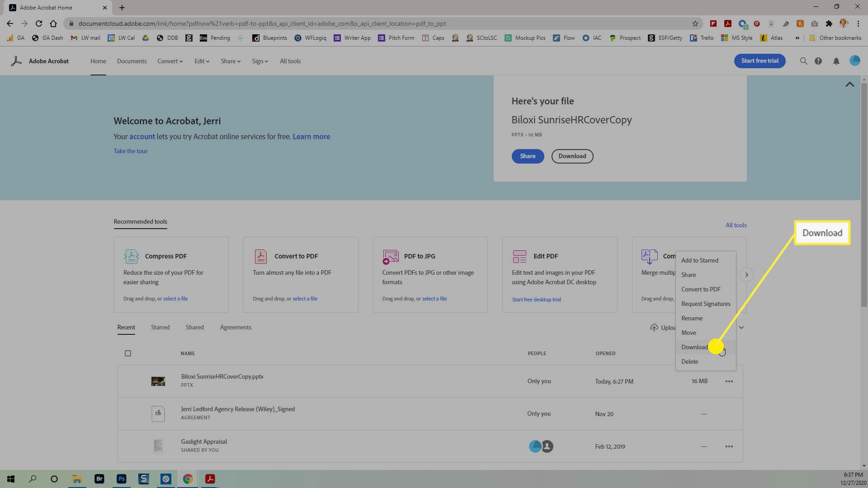868x488 pixels.
Task: Toggle checkbox next to Biloxi SunriseHRCoverCopy
Action: point(127,381)
